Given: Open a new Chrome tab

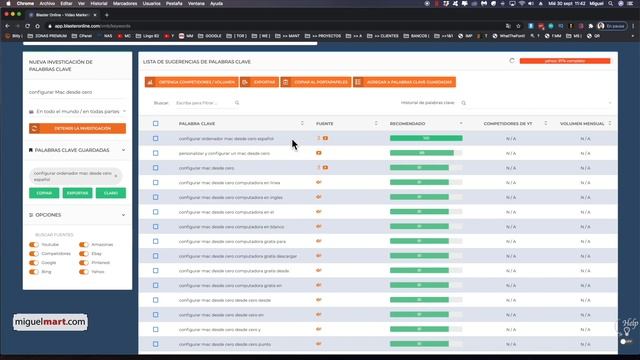Looking at the screenshot, I should (x=107, y=15).
